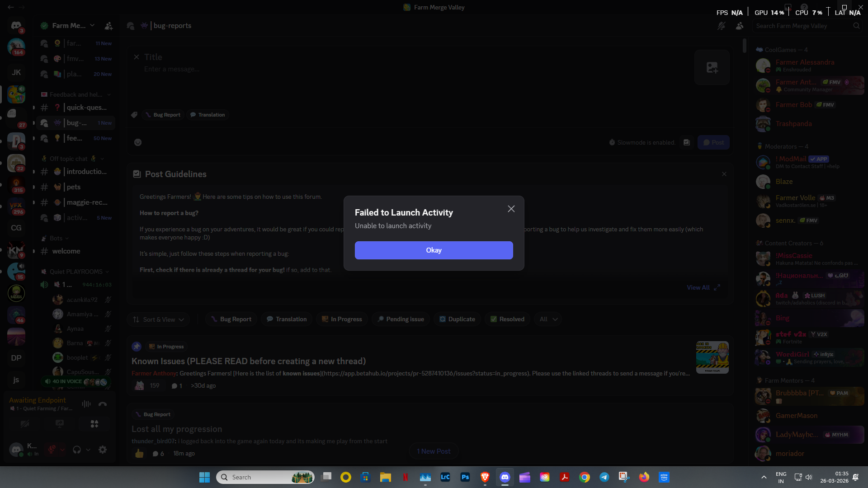Viewport: 868px width, 488px height.
Task: Disconnect from voice with the hang-up icon
Action: 103,404
